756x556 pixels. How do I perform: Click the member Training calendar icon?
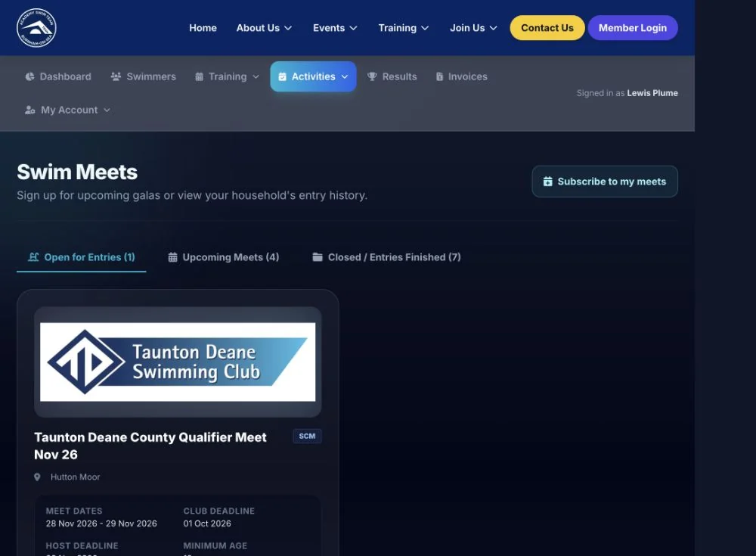coord(199,76)
